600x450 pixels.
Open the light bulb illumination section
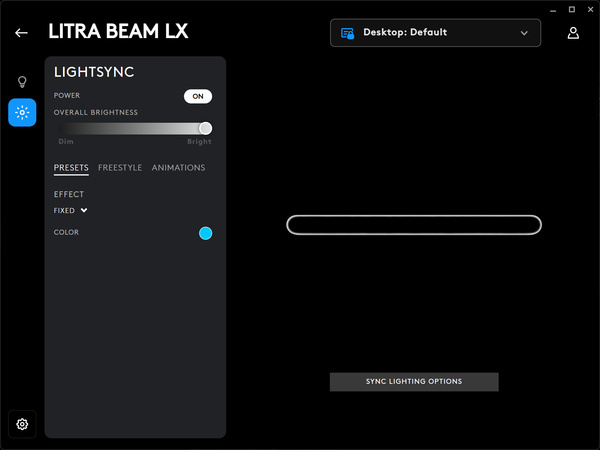point(22,82)
